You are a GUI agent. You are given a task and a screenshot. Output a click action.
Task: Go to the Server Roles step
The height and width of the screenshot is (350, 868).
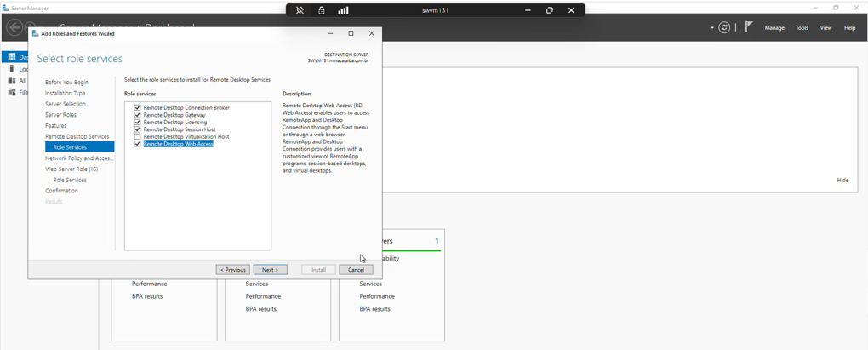point(61,115)
